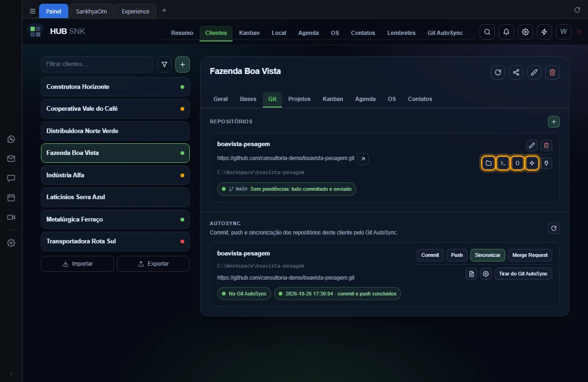The width and height of the screenshot is (588, 382).
Task: Open repository folder icon
Action: click(488, 163)
